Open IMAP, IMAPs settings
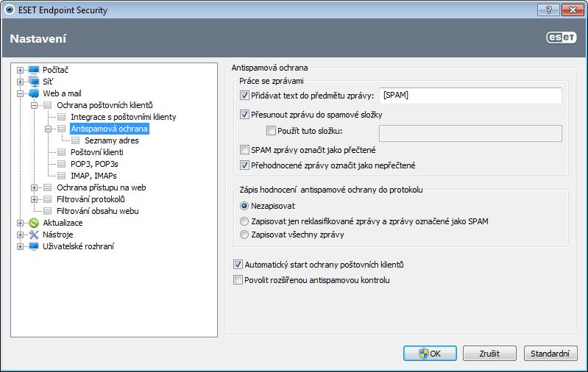 point(93,176)
